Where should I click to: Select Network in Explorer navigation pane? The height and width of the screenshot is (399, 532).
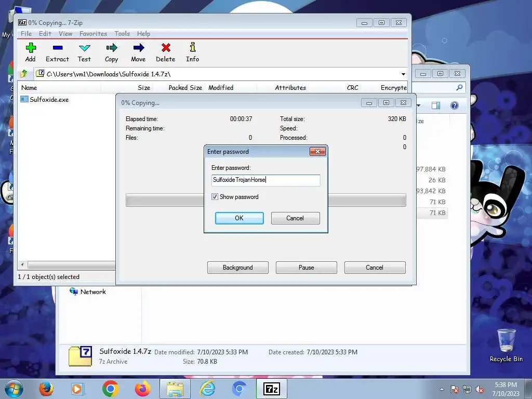[x=88, y=291]
